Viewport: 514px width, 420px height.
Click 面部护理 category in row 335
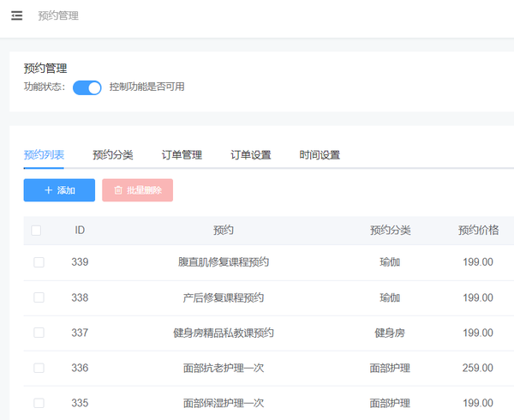click(390, 403)
